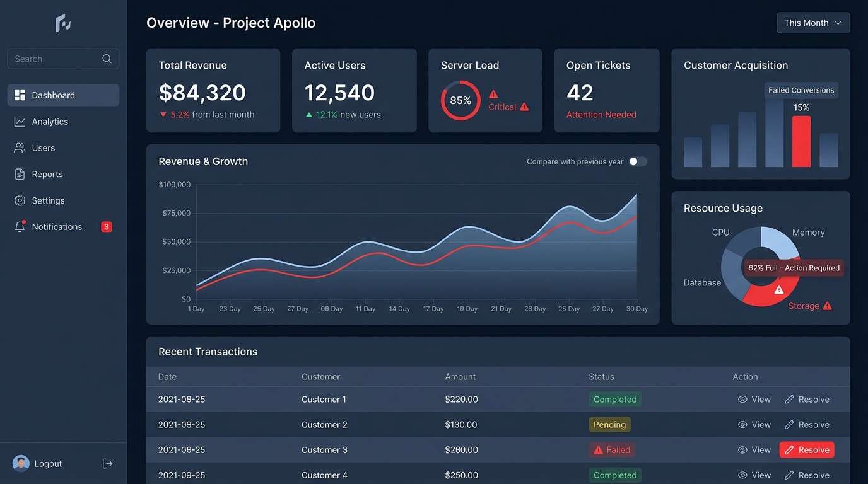Switch to the Analytics section

50,121
